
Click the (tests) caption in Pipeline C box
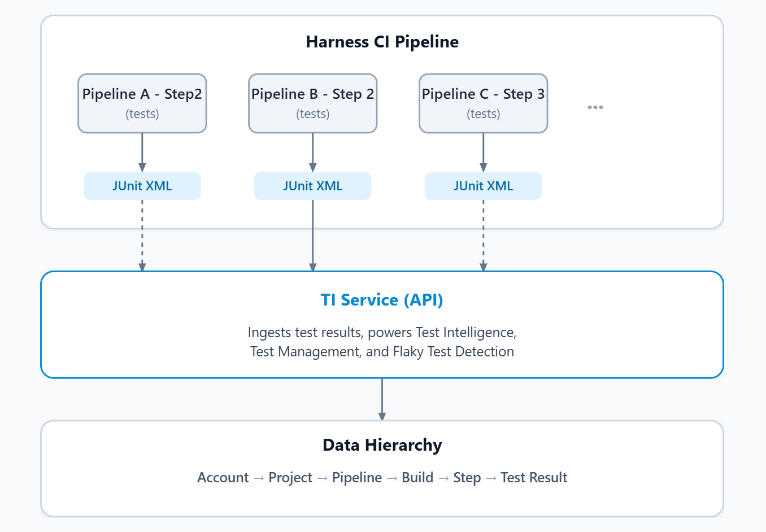[x=484, y=114]
